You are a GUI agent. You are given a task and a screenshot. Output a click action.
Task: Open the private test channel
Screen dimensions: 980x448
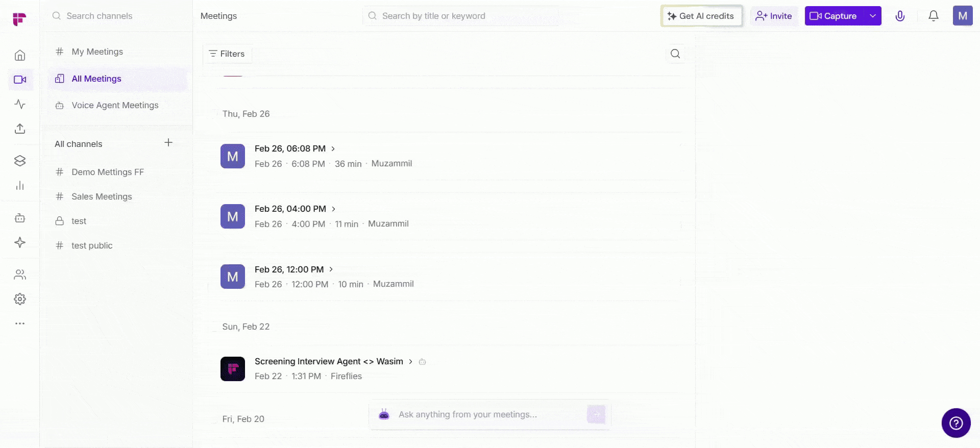(118, 221)
